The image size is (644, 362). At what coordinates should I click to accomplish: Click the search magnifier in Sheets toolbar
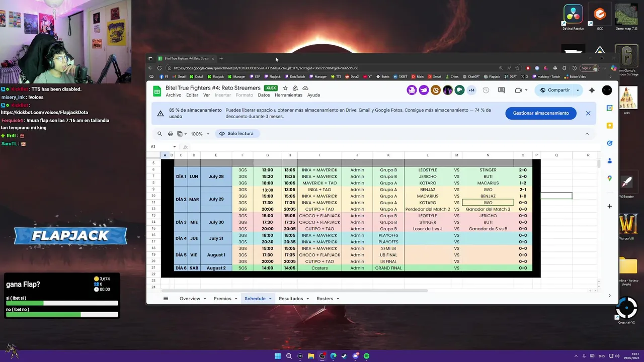tap(159, 134)
